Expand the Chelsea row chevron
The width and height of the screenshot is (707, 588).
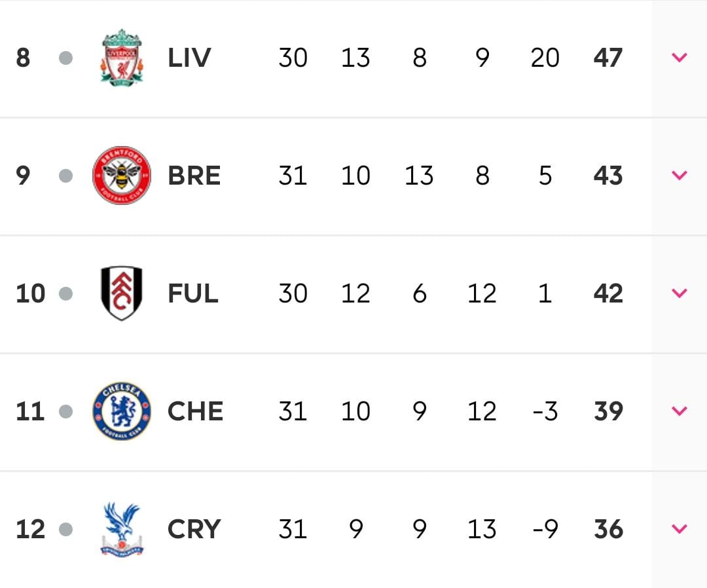point(680,411)
